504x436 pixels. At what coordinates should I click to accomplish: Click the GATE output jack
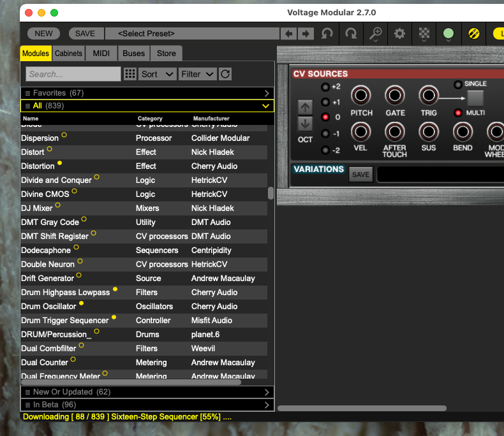pos(395,96)
